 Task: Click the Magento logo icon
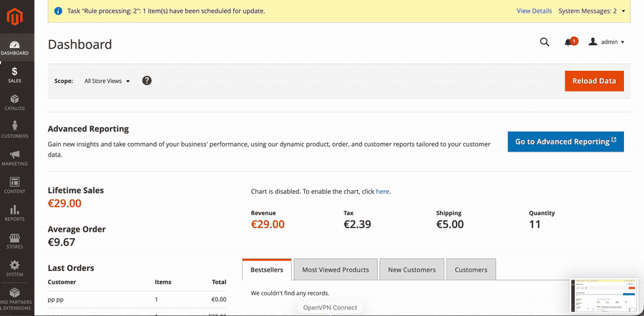tap(15, 17)
